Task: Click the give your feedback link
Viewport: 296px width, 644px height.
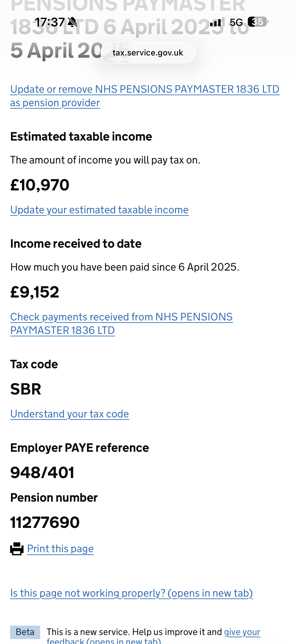Action: point(242,632)
